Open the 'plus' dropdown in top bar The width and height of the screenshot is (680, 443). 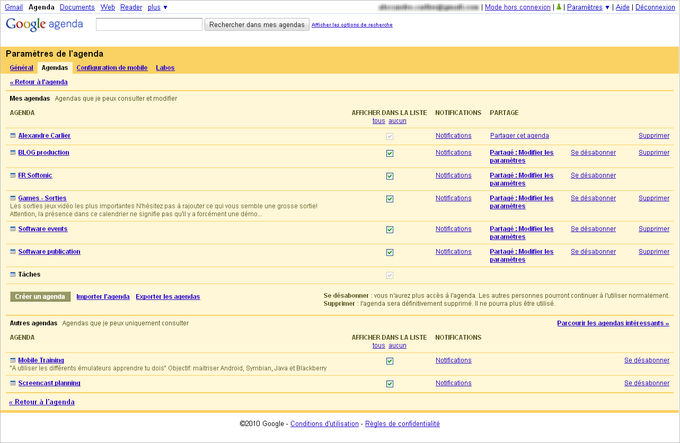(157, 7)
